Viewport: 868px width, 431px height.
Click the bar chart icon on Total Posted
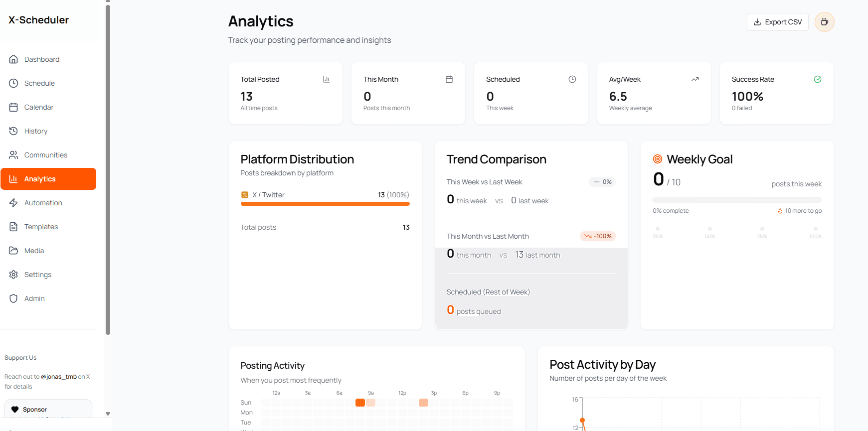pyautogui.click(x=327, y=79)
